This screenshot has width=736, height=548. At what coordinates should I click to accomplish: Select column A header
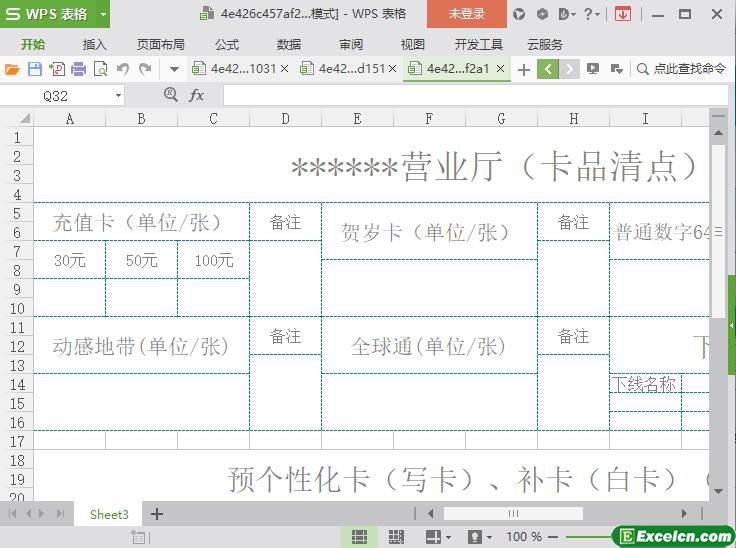tap(69, 119)
